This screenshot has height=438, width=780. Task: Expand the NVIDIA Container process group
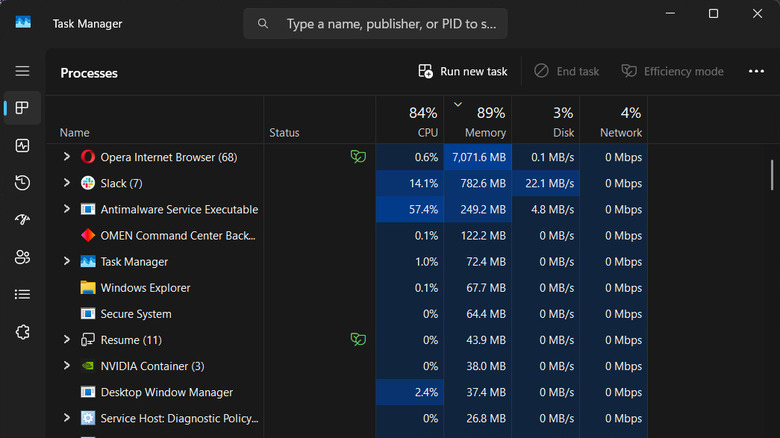pos(67,366)
